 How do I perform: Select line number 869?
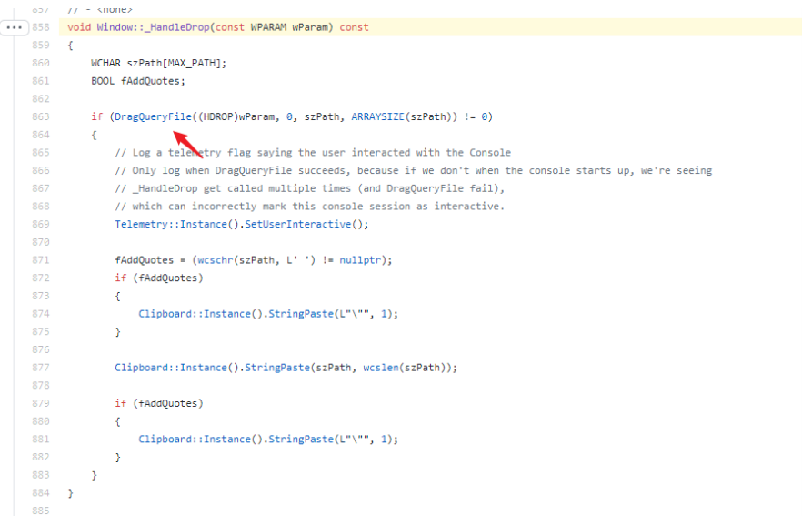(x=41, y=224)
